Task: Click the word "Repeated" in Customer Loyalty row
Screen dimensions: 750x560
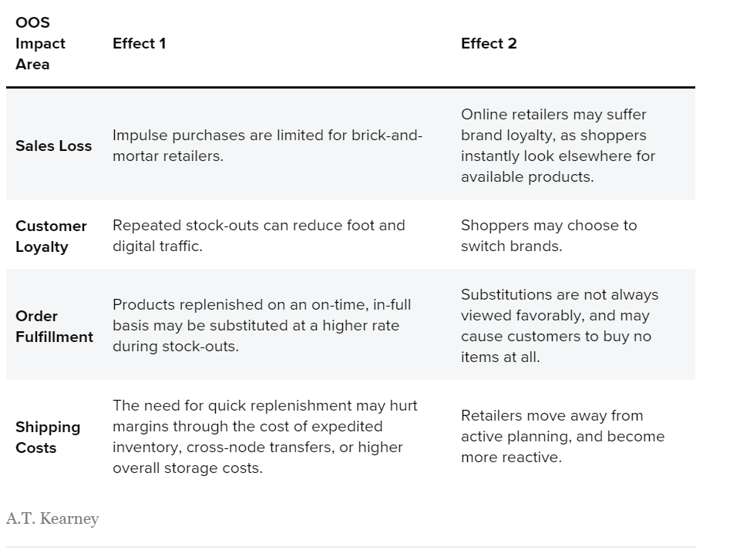Action: pyautogui.click(x=146, y=226)
